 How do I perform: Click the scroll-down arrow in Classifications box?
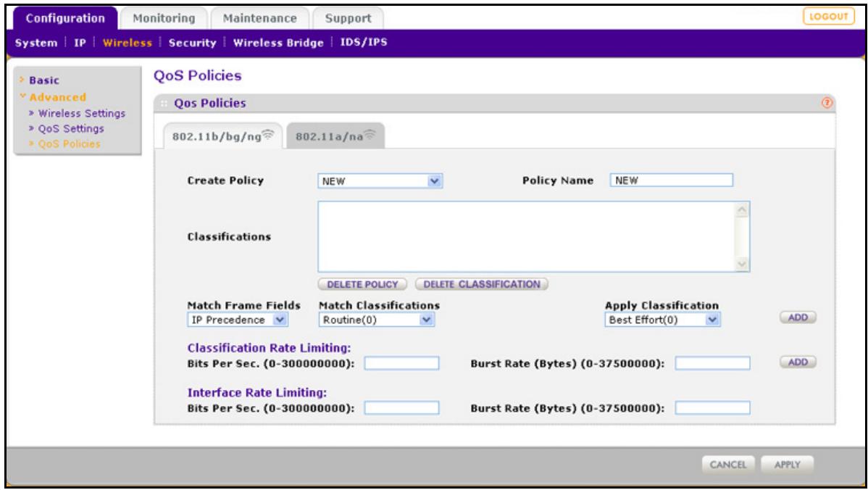742,264
